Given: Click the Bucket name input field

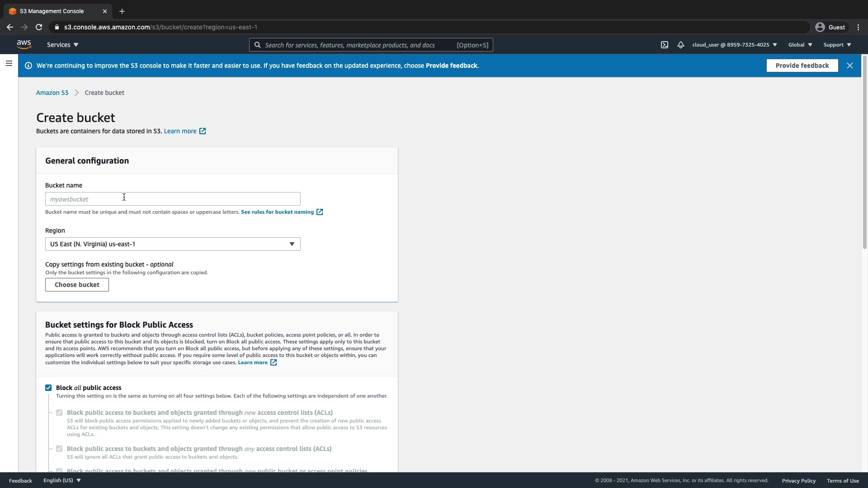Looking at the screenshot, I should [172, 199].
